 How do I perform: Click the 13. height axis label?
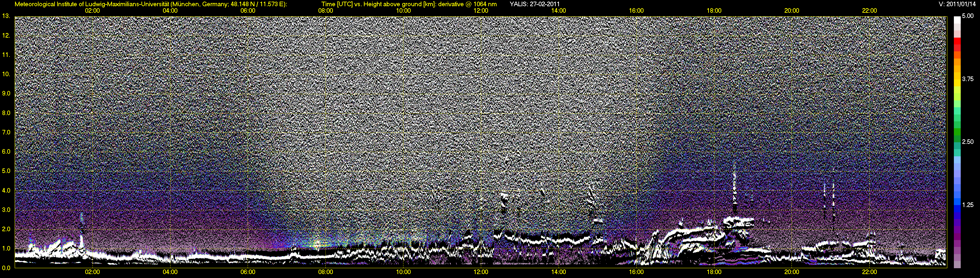tap(6, 16)
